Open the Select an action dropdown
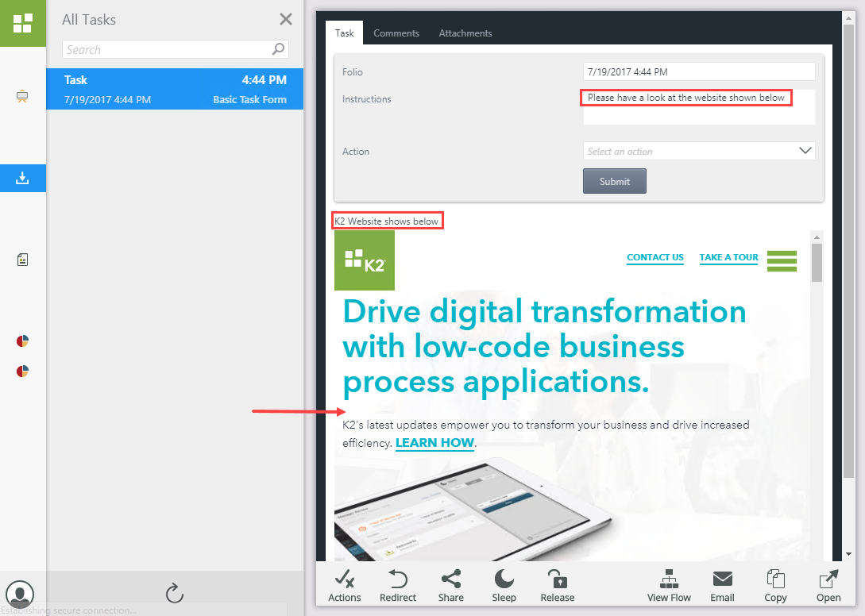Image resolution: width=865 pixels, height=616 pixels. [x=698, y=150]
